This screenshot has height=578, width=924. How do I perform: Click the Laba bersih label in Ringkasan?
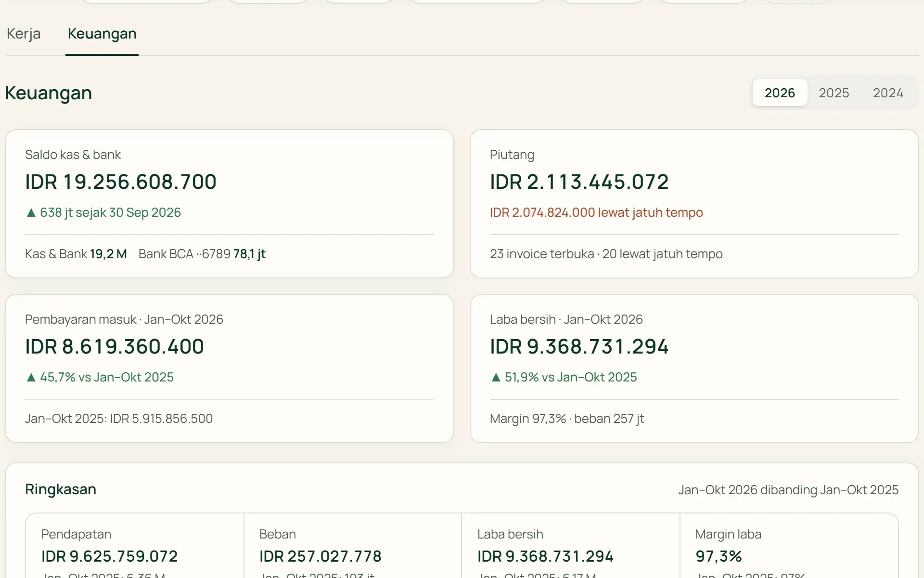coord(510,534)
